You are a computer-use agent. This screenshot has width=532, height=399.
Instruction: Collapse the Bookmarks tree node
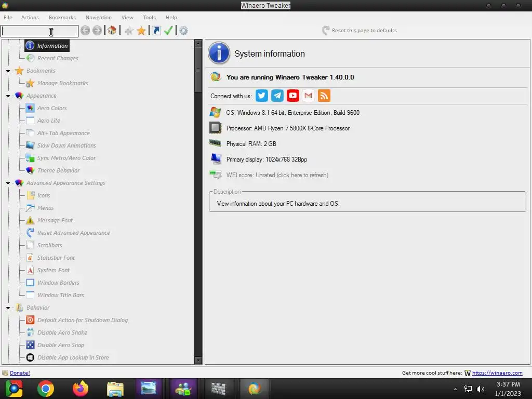click(8, 71)
